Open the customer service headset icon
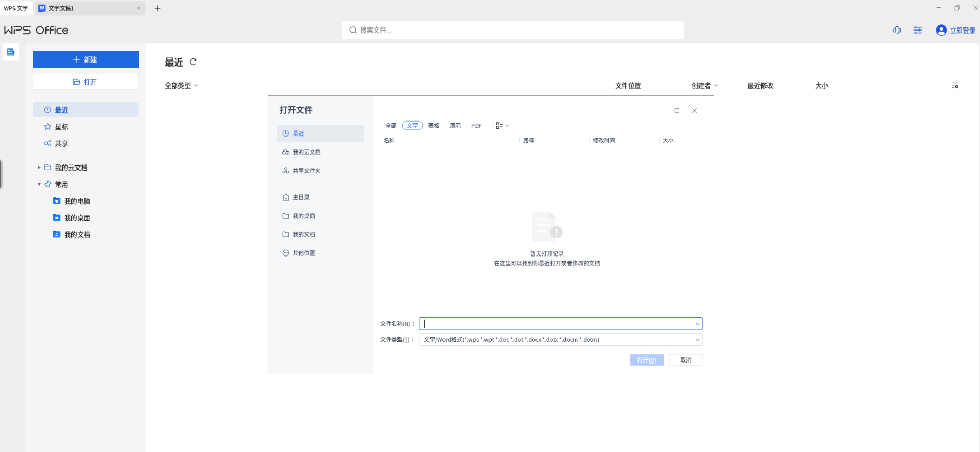The image size is (980, 452). pyautogui.click(x=897, y=30)
